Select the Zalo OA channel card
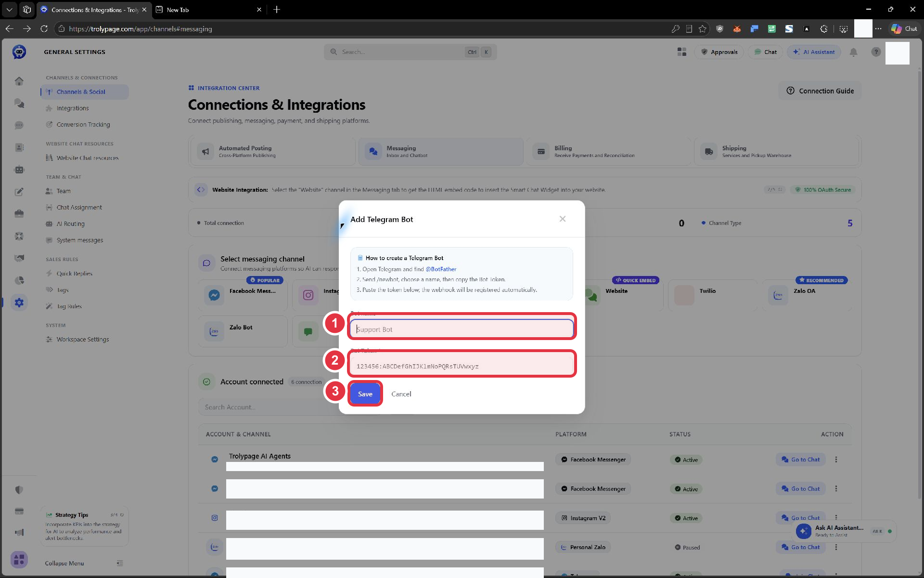Viewport: 924px width, 578px height. (808, 295)
